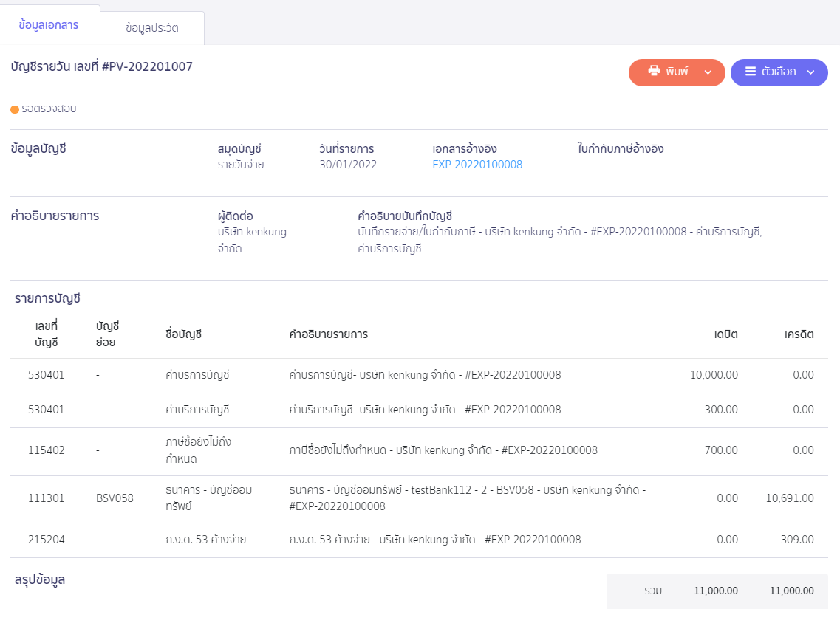Image resolution: width=840 pixels, height=626 pixels.
Task: Click the ตัวเลือก button label
Action: (x=779, y=72)
